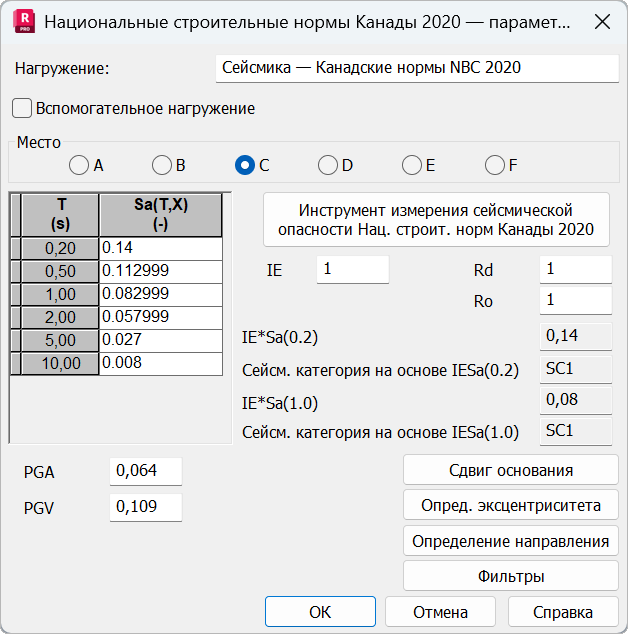Select the T row 5,00 cell
This screenshot has width=628, height=634.
(x=60, y=340)
